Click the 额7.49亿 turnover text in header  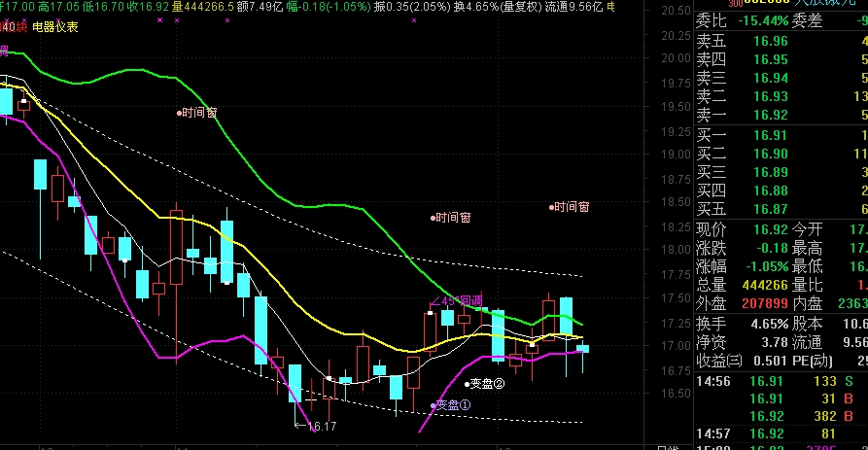(260, 7)
